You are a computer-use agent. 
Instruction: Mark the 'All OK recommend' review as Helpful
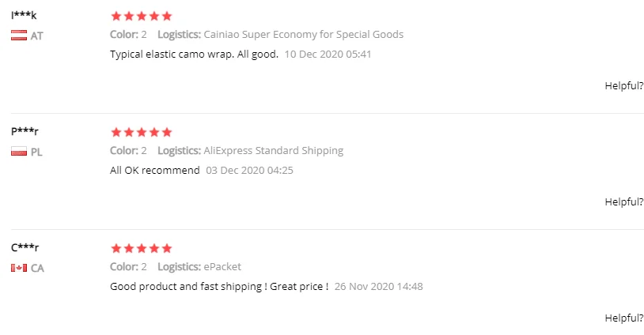coord(623,201)
